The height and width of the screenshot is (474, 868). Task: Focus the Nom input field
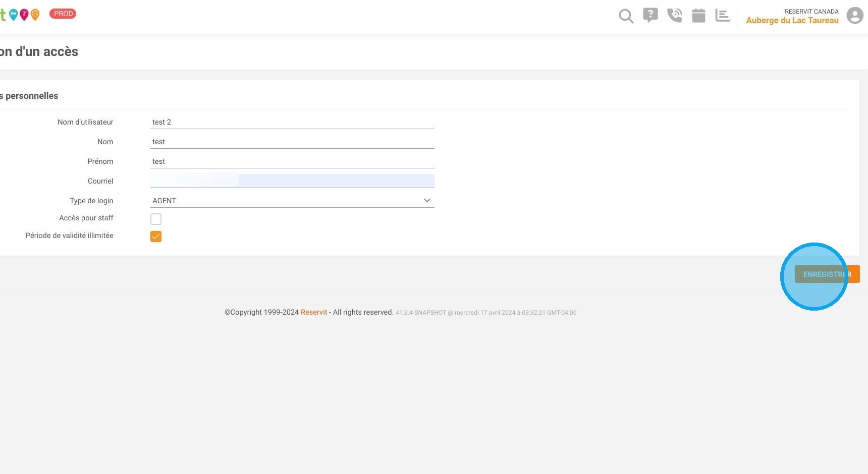[292, 142]
